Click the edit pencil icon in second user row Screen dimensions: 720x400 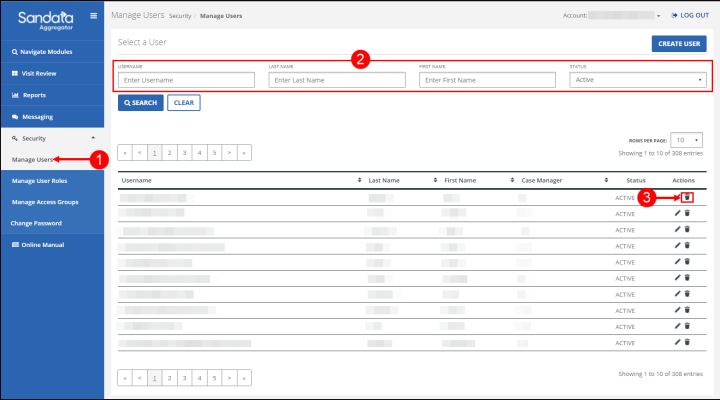coord(678,214)
